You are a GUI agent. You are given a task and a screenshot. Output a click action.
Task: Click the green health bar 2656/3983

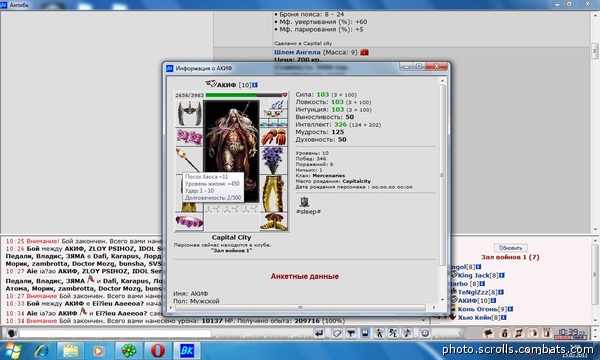click(244, 95)
